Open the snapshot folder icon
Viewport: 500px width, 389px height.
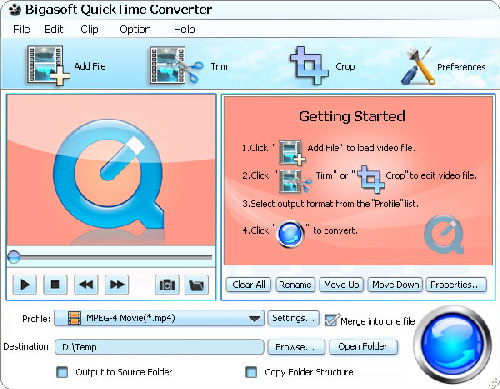pos(197,285)
